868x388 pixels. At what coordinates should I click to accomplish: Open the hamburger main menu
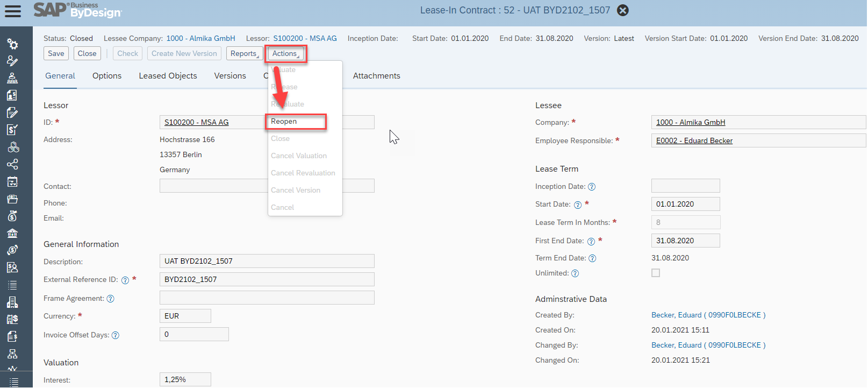point(12,11)
